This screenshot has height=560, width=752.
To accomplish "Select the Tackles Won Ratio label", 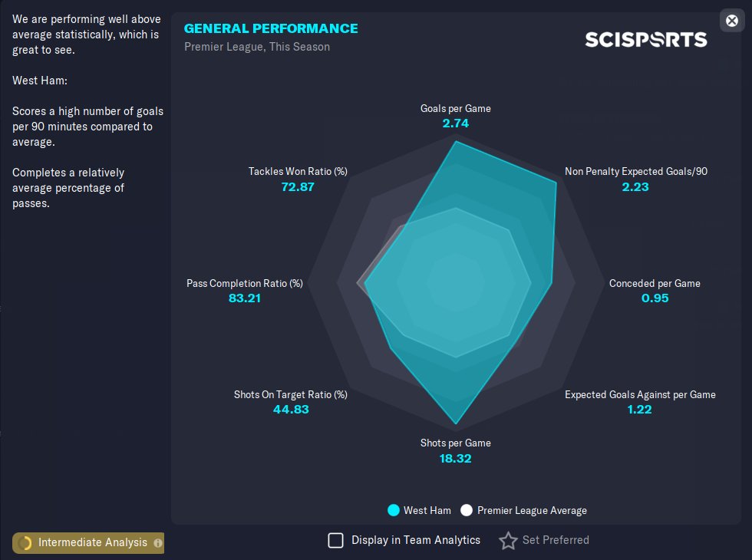I will pos(298,171).
